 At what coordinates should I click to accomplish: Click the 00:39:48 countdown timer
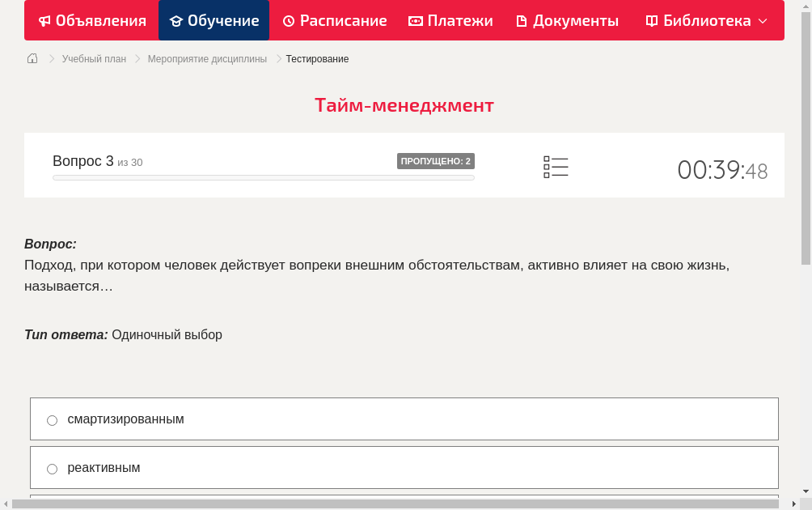tap(722, 171)
